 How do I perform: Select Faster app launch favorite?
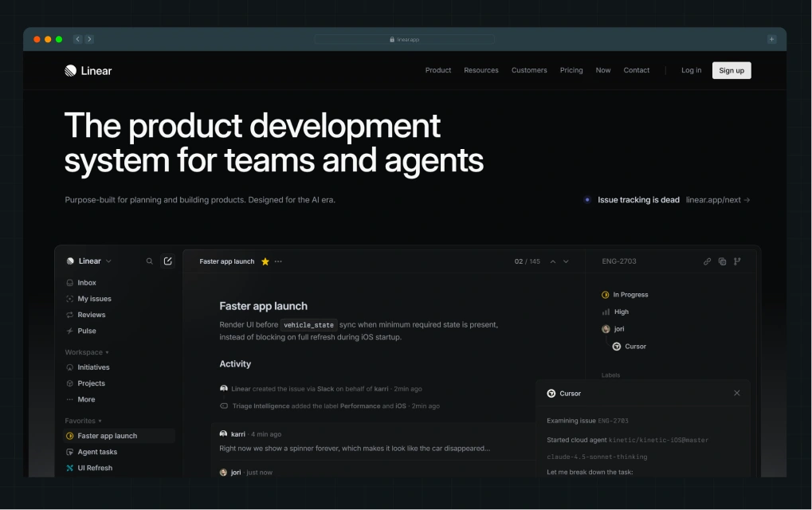coord(119,436)
